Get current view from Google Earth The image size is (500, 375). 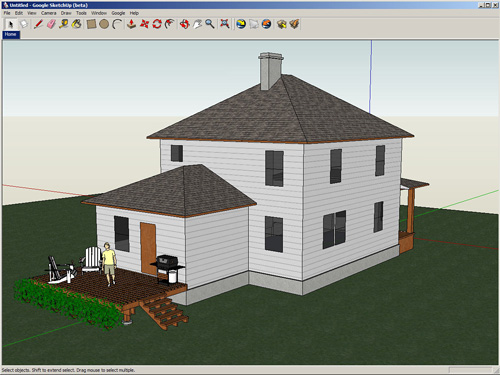(x=241, y=24)
